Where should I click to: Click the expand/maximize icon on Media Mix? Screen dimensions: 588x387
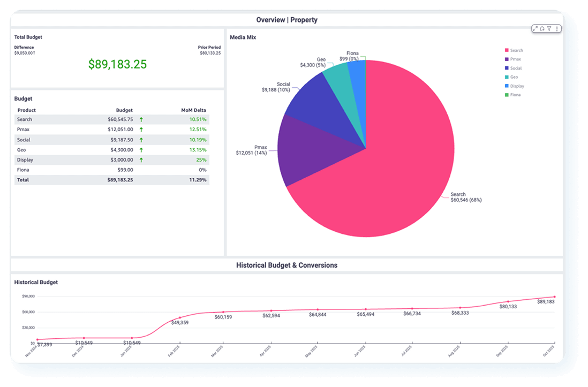(535, 29)
